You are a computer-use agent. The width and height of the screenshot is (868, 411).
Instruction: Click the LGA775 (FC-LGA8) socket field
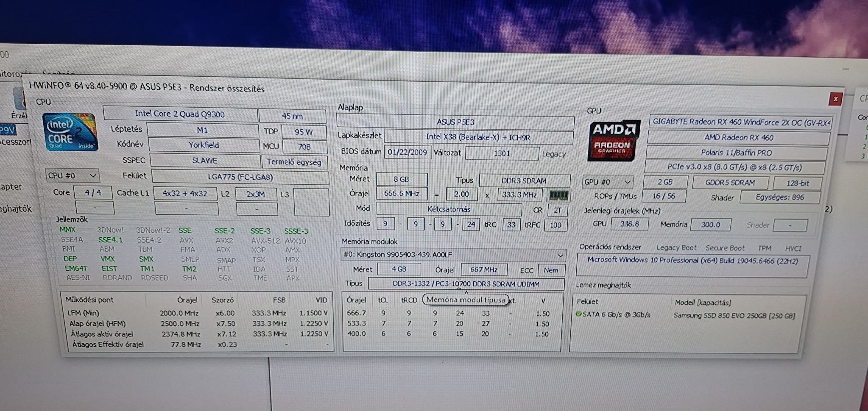coord(240,177)
